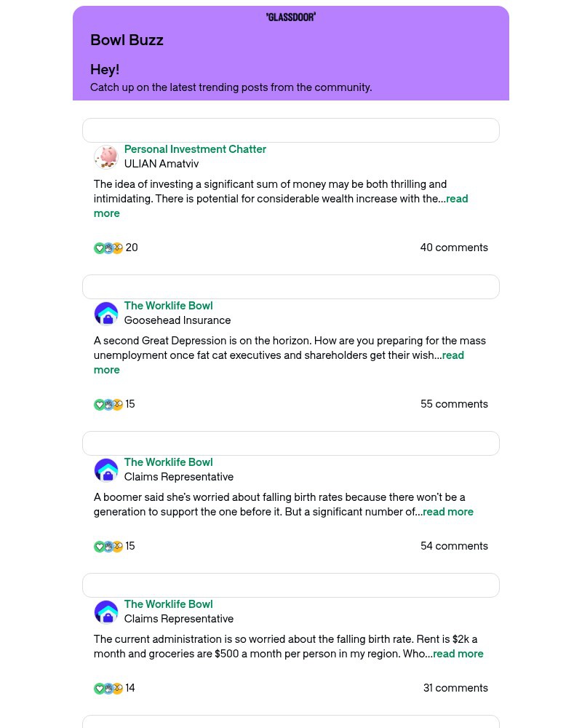The image size is (582, 728).
Task: Click the ULIAN Amatviv author name
Action: click(161, 164)
